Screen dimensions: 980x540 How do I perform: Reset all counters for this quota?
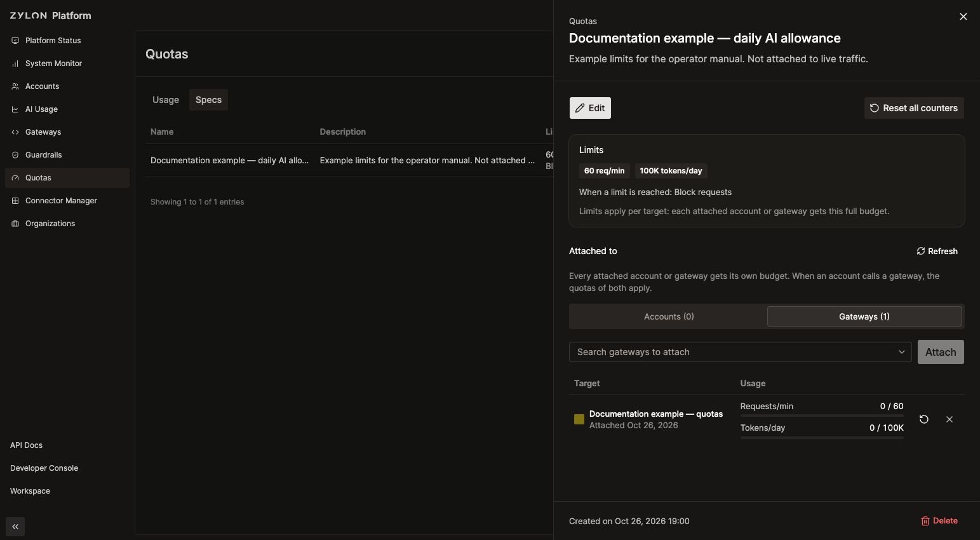(914, 108)
